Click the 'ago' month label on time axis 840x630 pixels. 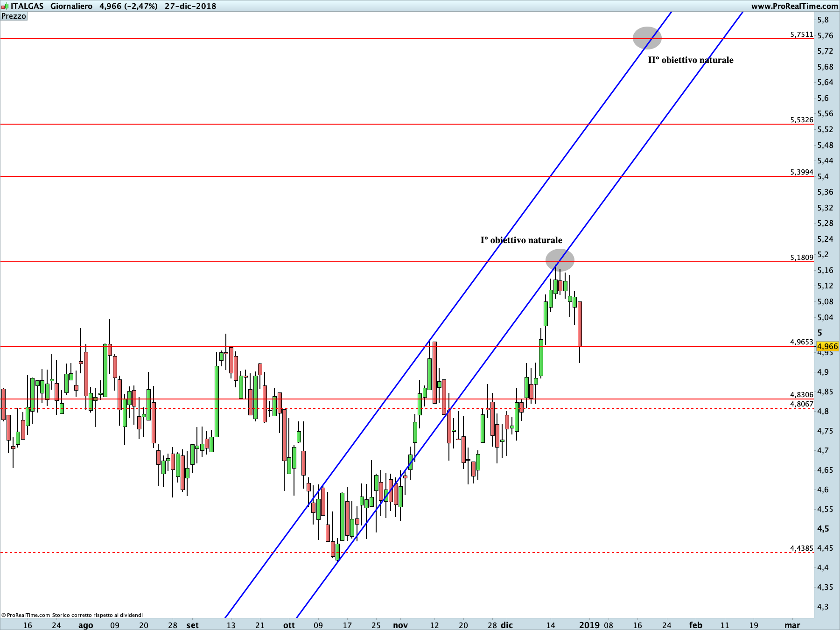86,625
